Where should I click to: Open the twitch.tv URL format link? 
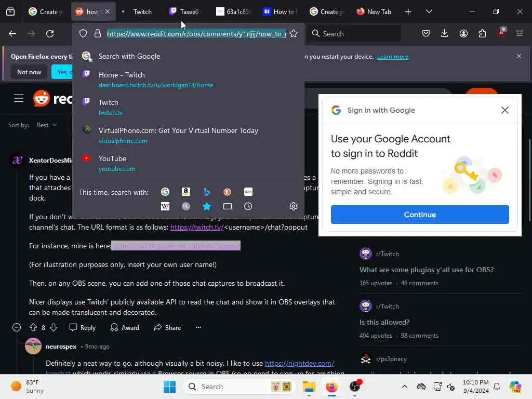point(197,228)
